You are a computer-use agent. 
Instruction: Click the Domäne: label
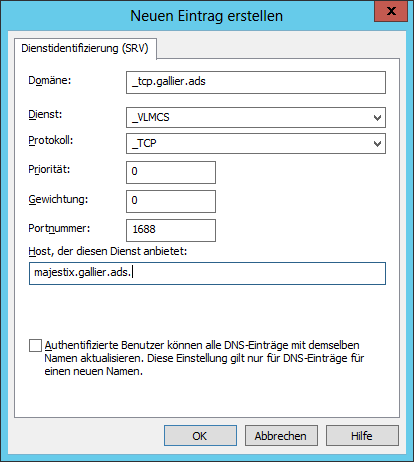(50, 80)
